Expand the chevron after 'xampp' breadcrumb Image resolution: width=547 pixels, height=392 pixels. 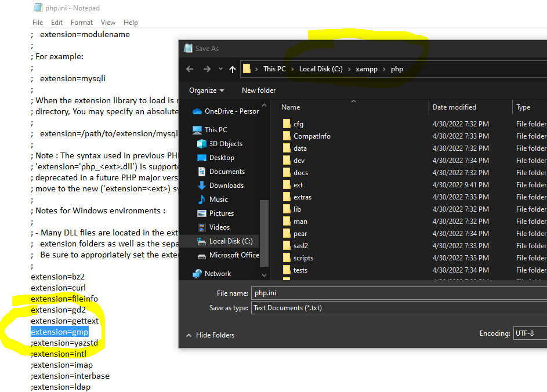(384, 69)
